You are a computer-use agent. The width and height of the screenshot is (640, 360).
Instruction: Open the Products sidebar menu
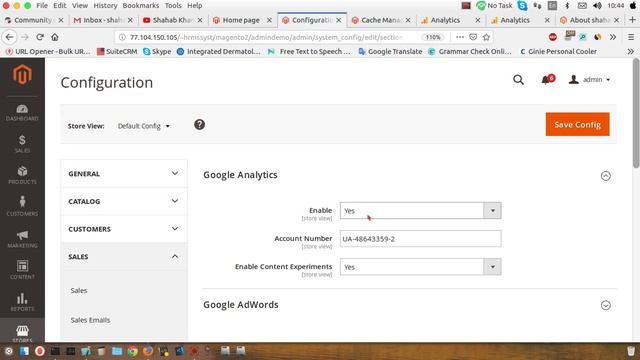22,175
